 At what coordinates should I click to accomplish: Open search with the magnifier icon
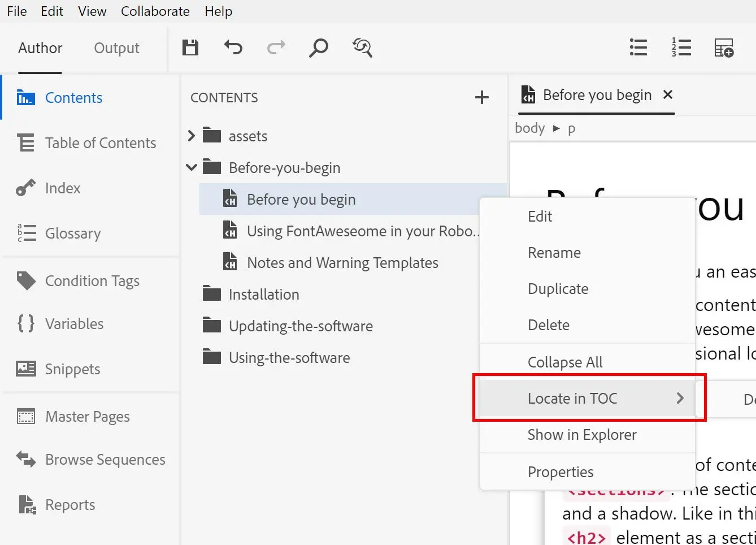pyautogui.click(x=319, y=48)
